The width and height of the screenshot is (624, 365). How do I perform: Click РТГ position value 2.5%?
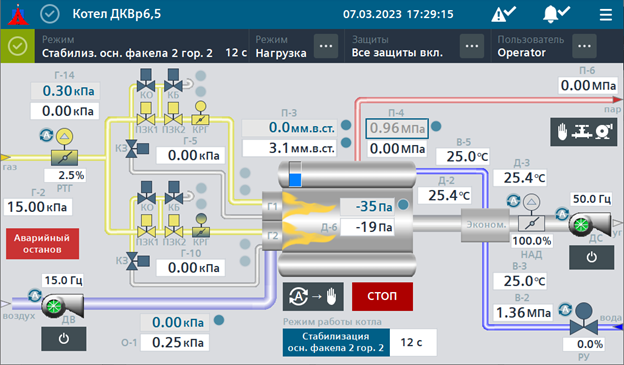(x=65, y=176)
